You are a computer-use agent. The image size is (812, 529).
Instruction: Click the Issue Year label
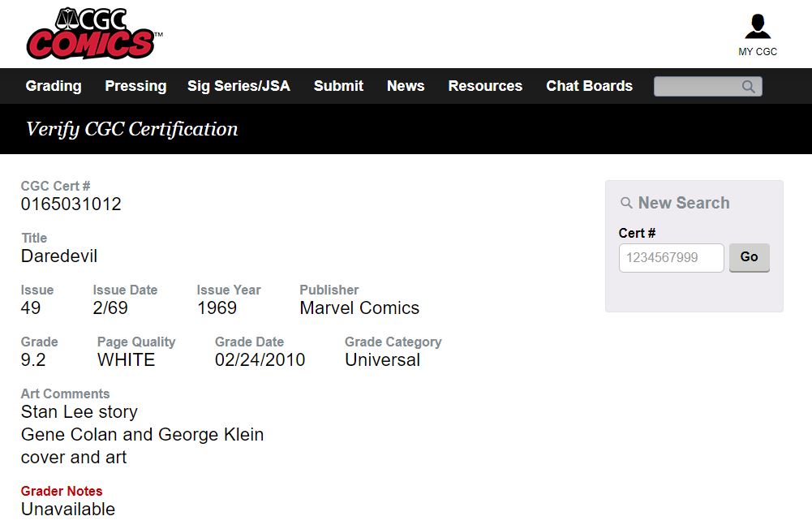pyautogui.click(x=229, y=290)
